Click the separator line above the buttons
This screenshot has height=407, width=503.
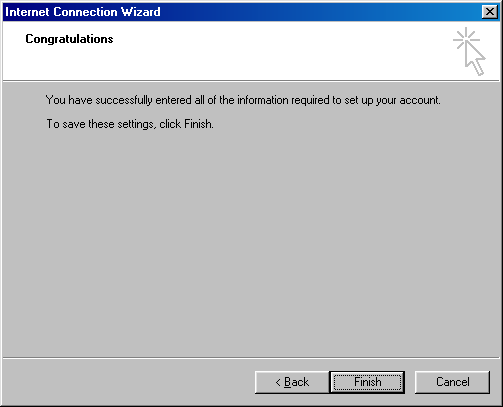251,358
